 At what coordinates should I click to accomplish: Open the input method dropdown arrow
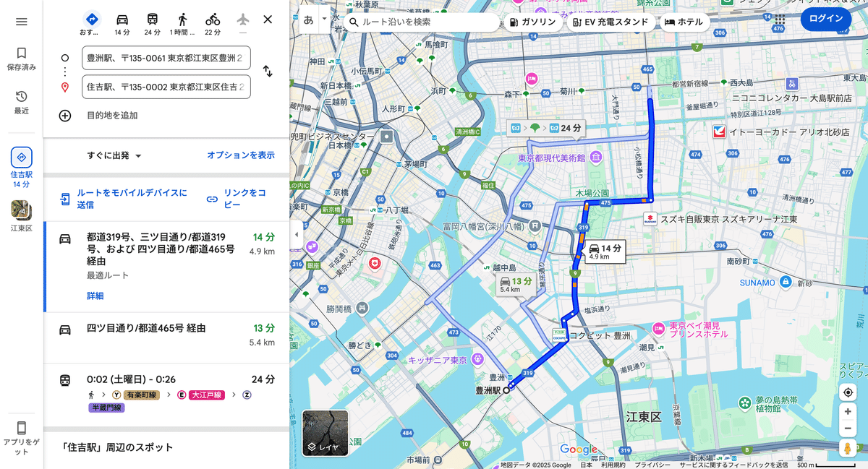[x=324, y=20]
